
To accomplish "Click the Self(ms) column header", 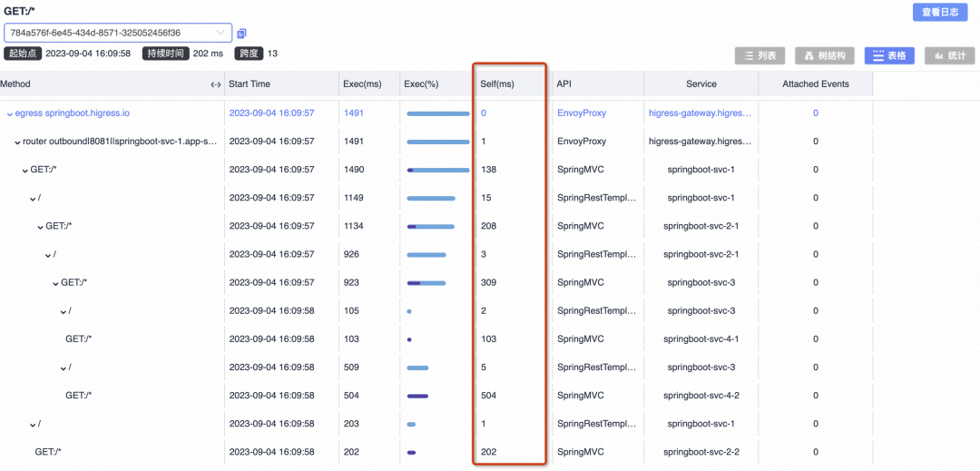I will point(497,84).
